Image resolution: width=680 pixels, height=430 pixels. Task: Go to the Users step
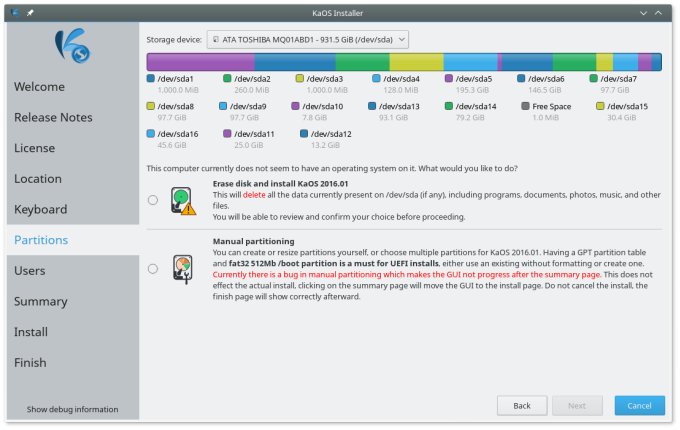29,271
